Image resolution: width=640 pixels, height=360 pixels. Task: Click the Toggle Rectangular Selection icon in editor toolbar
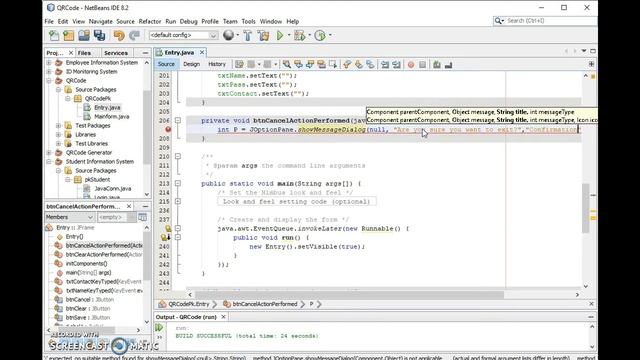(333, 64)
